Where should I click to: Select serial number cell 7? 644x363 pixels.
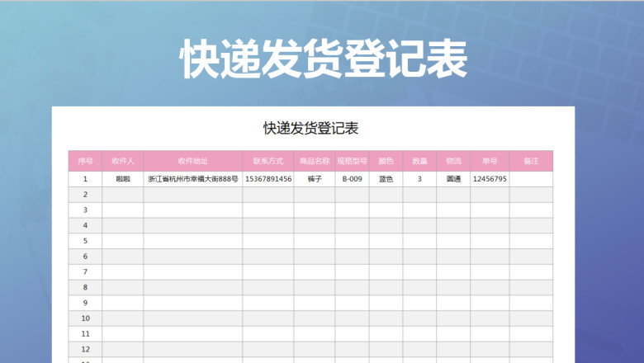click(85, 272)
